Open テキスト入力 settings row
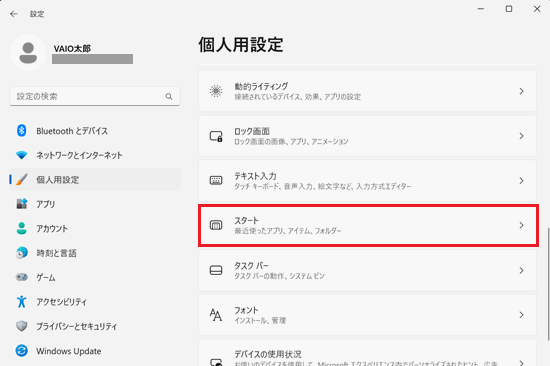Screen dimensions: 550x366 coord(367,181)
